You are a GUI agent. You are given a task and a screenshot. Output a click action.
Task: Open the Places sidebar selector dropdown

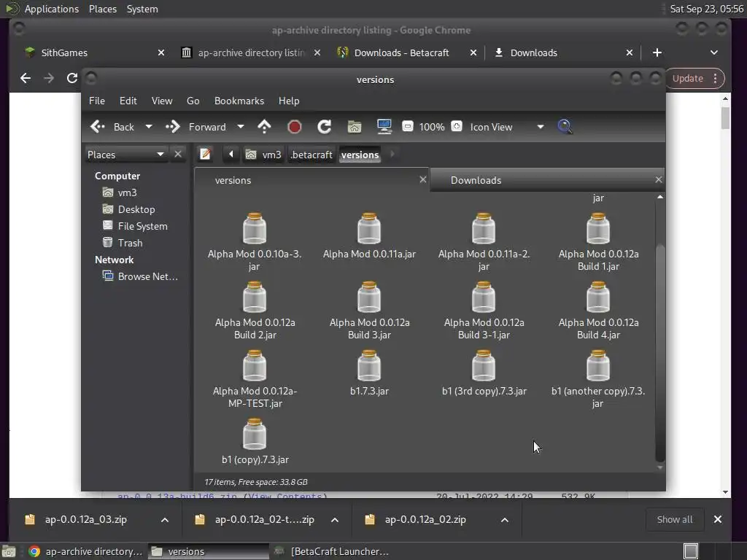coord(125,155)
